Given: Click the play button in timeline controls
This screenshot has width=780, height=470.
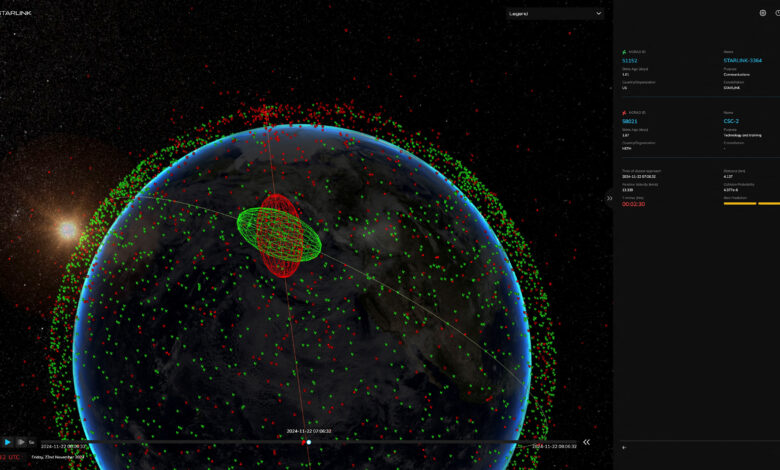Looking at the screenshot, I should coord(7,442).
